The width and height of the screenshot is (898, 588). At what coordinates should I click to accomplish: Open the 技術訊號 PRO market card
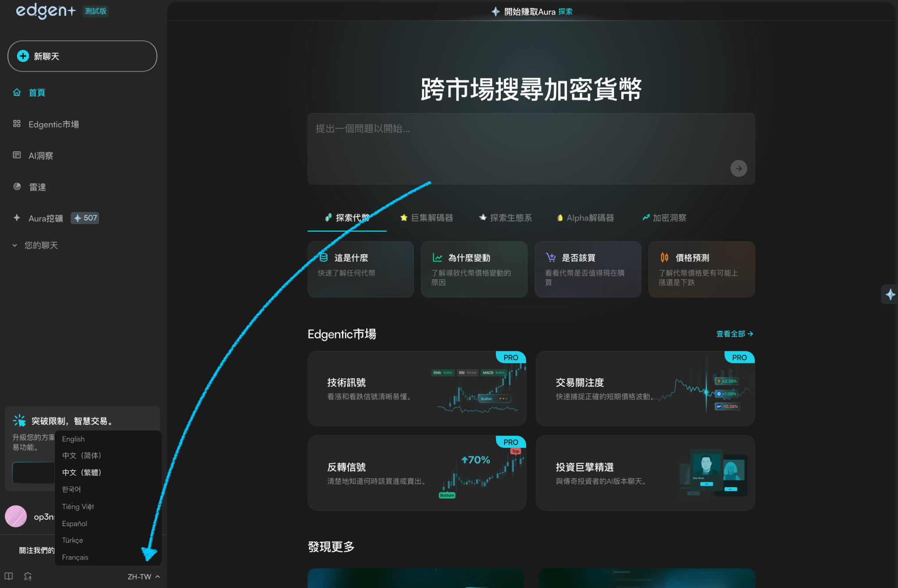tap(417, 388)
